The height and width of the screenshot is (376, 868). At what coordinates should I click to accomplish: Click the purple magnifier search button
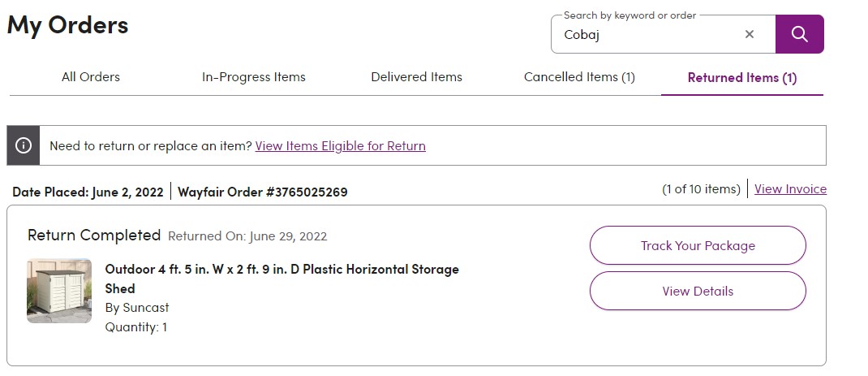799,34
